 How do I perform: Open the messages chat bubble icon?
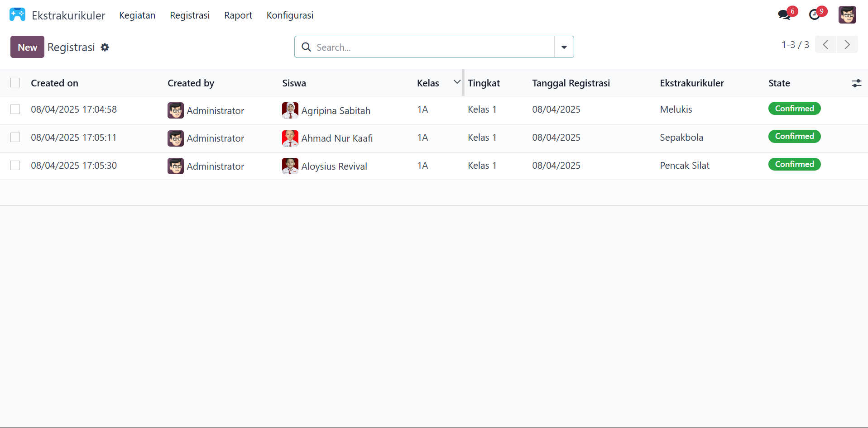point(784,15)
